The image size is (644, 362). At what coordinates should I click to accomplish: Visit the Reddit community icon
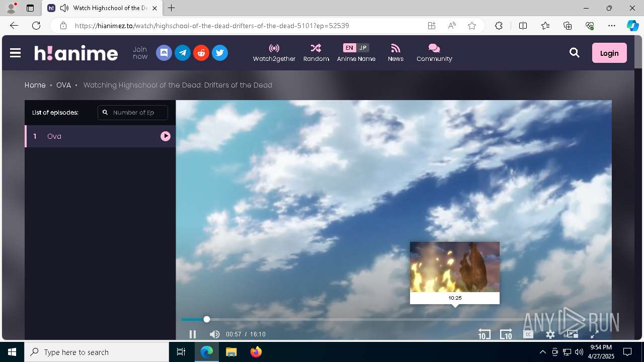[x=201, y=53]
